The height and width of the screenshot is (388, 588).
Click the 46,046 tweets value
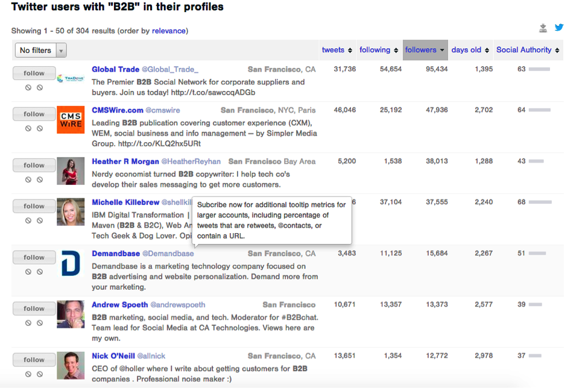(344, 110)
